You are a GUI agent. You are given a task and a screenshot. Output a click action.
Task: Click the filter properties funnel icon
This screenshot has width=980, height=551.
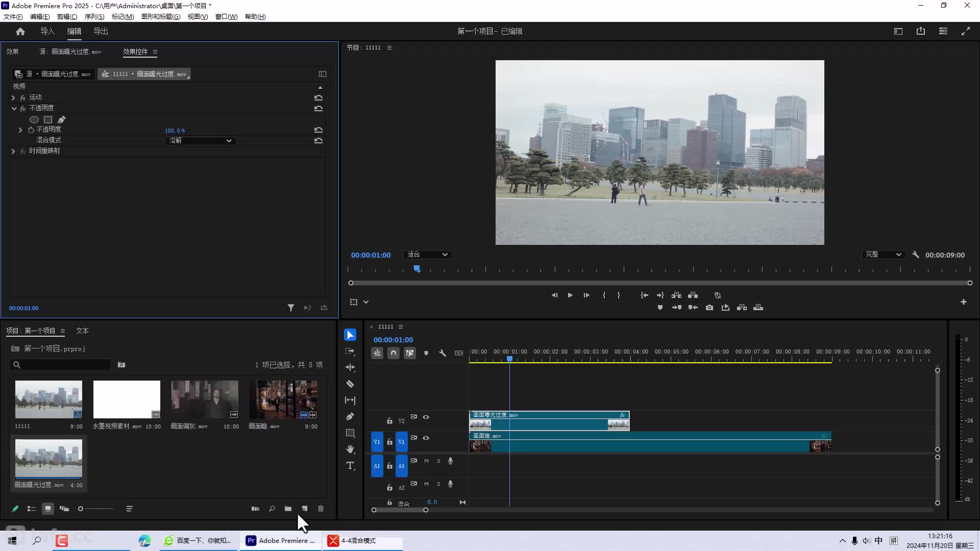(291, 308)
